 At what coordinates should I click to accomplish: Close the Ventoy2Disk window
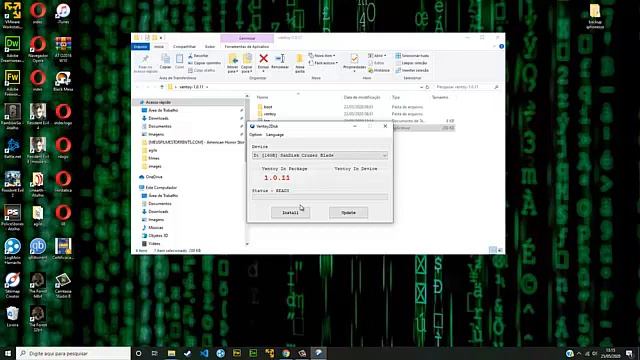[x=385, y=126]
